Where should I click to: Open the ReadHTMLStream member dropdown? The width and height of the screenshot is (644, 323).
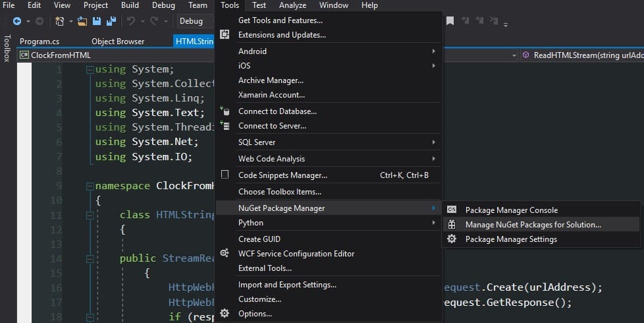[582, 55]
